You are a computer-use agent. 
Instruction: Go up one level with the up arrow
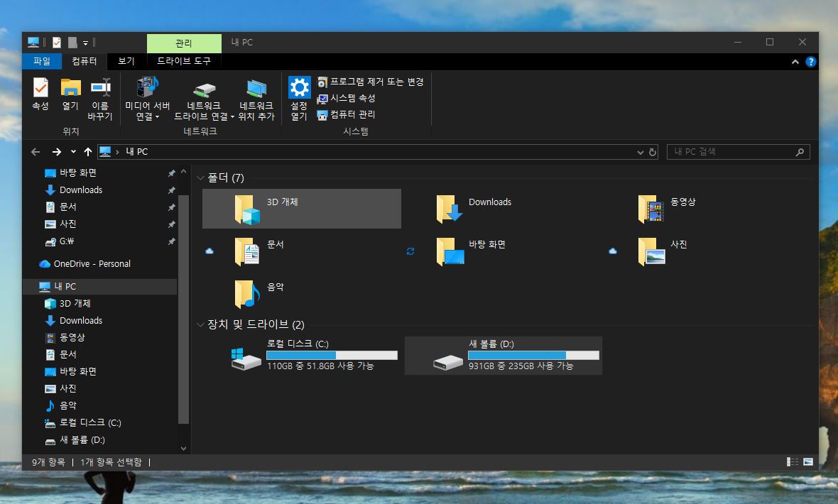click(88, 152)
